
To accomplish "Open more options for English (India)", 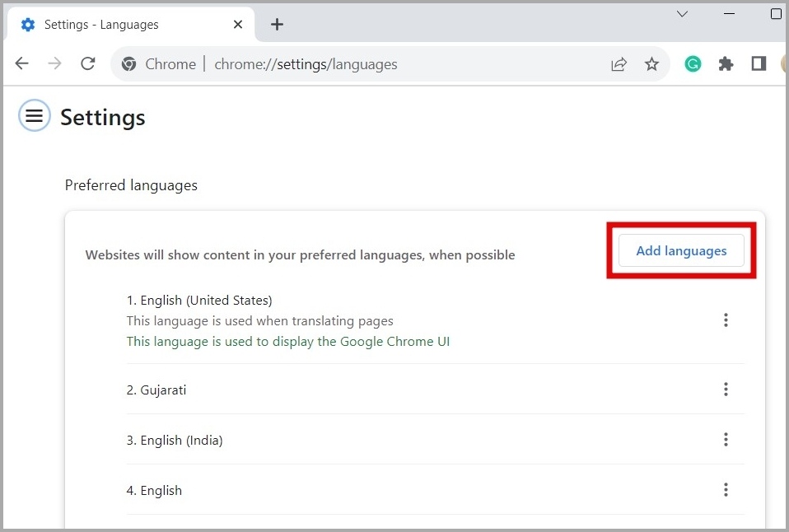I will pyautogui.click(x=726, y=440).
